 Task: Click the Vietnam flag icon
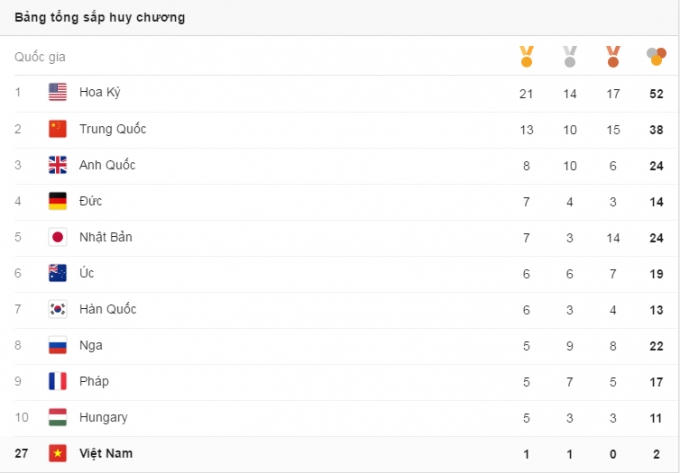point(58,453)
